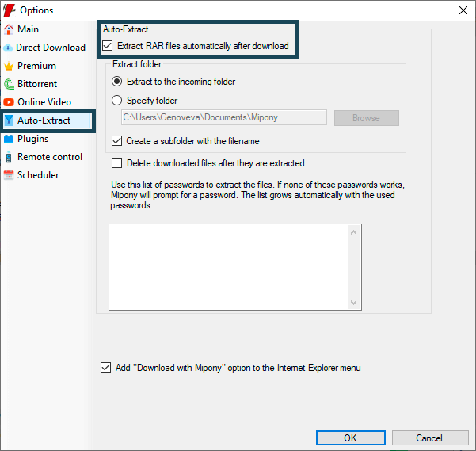This screenshot has width=476, height=451.
Task: Switch to the Premium section
Action: (x=36, y=66)
